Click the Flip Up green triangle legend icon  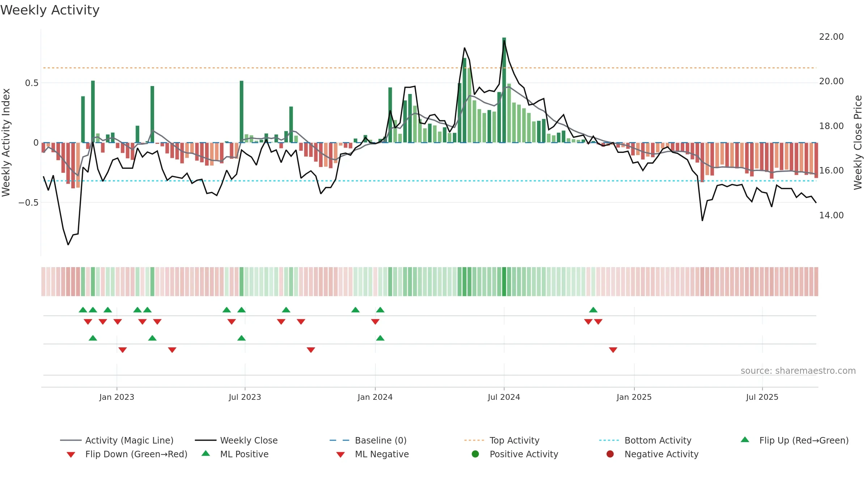pos(745,440)
